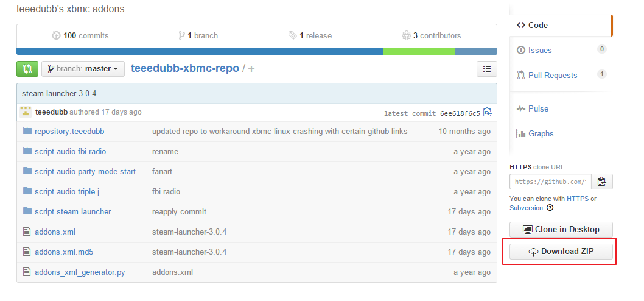
Task: Click file icon of addons.xml.md5
Action: pos(27,252)
